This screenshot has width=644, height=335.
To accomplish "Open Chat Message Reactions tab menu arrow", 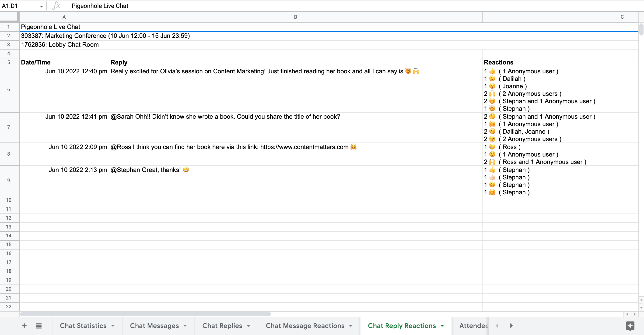I will pos(350,326).
